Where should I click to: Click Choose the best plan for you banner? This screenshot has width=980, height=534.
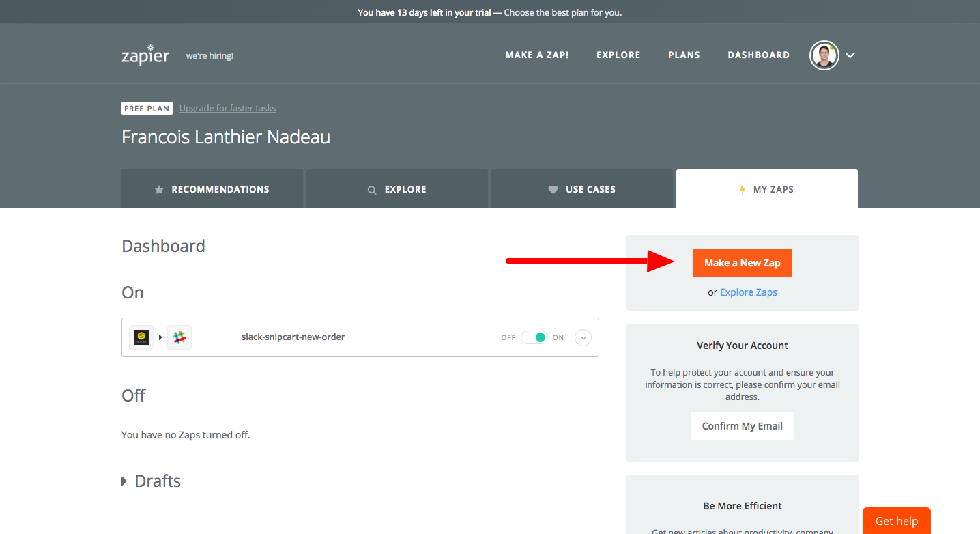click(563, 12)
